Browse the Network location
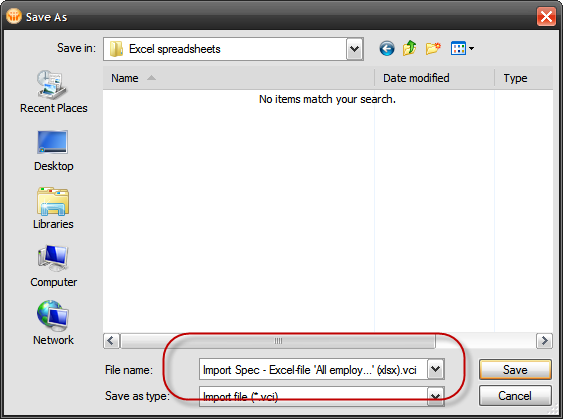Viewport: 563px width, 419px height. pos(53,323)
